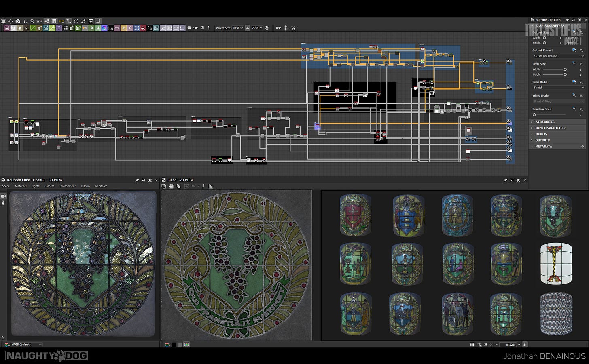The height and width of the screenshot is (364, 589).
Task: Open the graph search magnifier
Action: click(32, 21)
